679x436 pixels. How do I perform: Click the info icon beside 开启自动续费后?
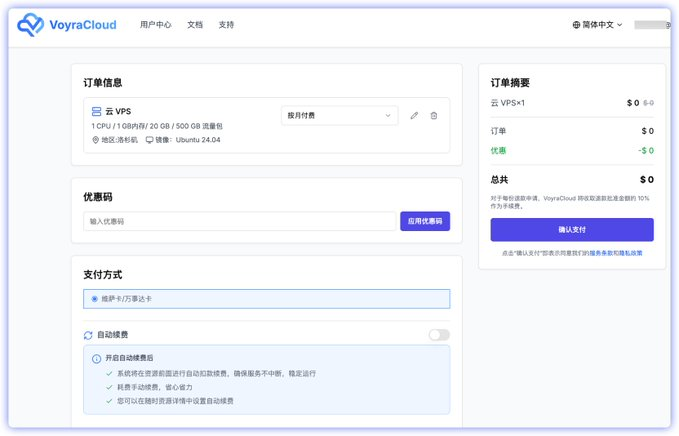coord(97,358)
